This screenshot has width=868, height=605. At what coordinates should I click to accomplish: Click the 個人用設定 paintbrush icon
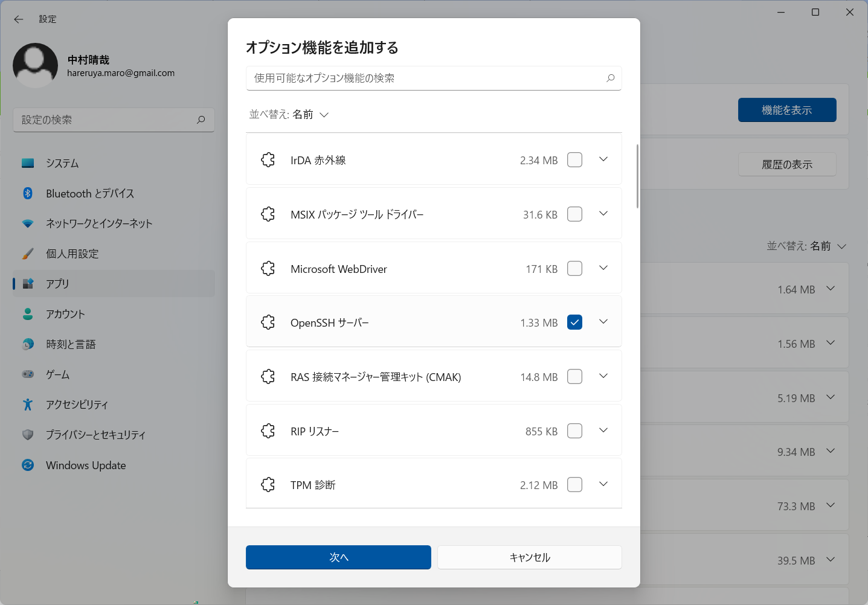click(x=28, y=254)
